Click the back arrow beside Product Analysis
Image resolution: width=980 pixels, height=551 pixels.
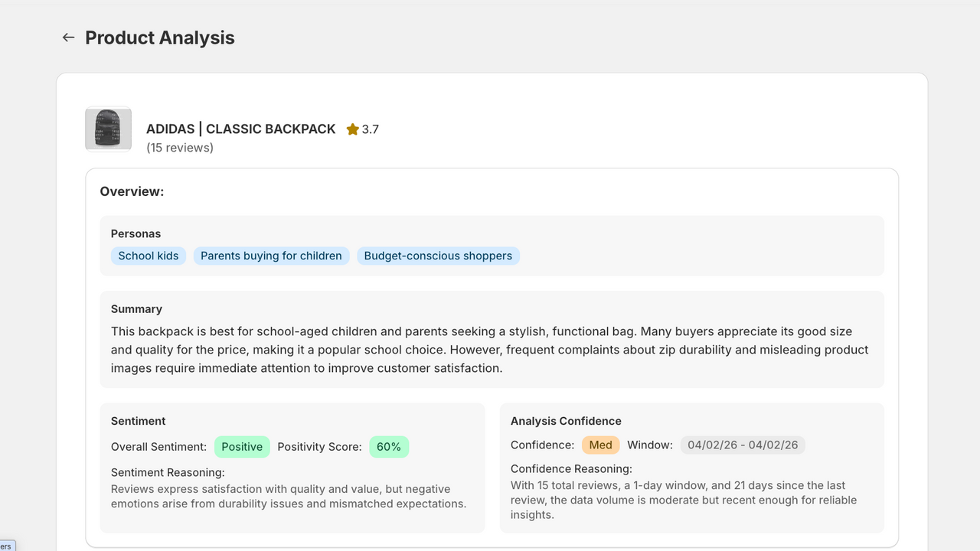(x=68, y=37)
